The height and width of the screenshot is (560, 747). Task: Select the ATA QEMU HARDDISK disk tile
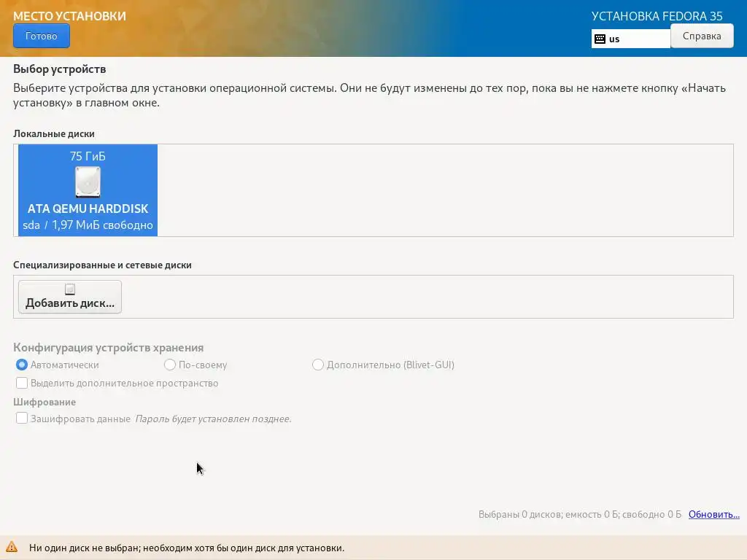click(x=88, y=190)
